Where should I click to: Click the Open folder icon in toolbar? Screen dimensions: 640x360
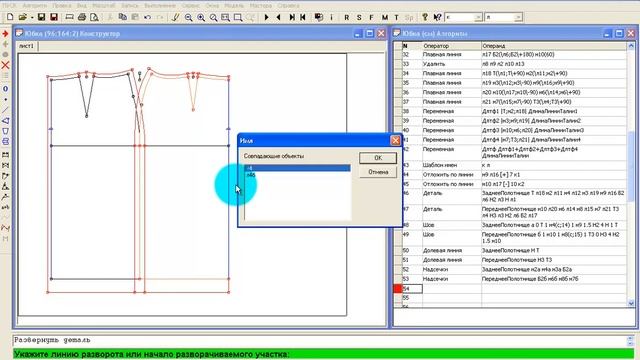click(x=22, y=17)
